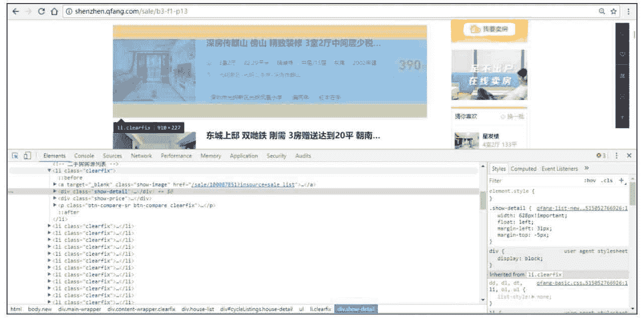Add new style rule plus icon
Screen dimensions: 644x318
pos(621,180)
